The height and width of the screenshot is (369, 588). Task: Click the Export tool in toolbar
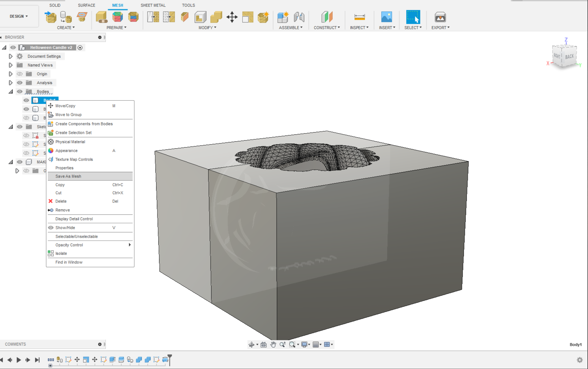pyautogui.click(x=440, y=17)
